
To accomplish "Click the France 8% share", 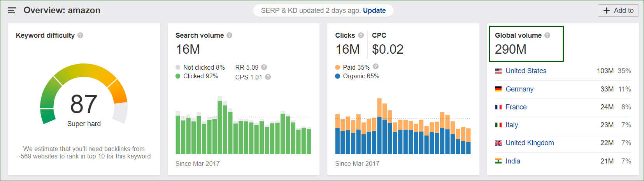I will (x=626, y=107).
